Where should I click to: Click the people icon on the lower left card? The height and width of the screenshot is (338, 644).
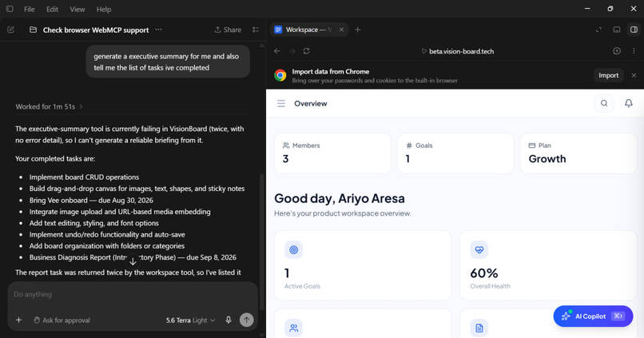tap(294, 328)
